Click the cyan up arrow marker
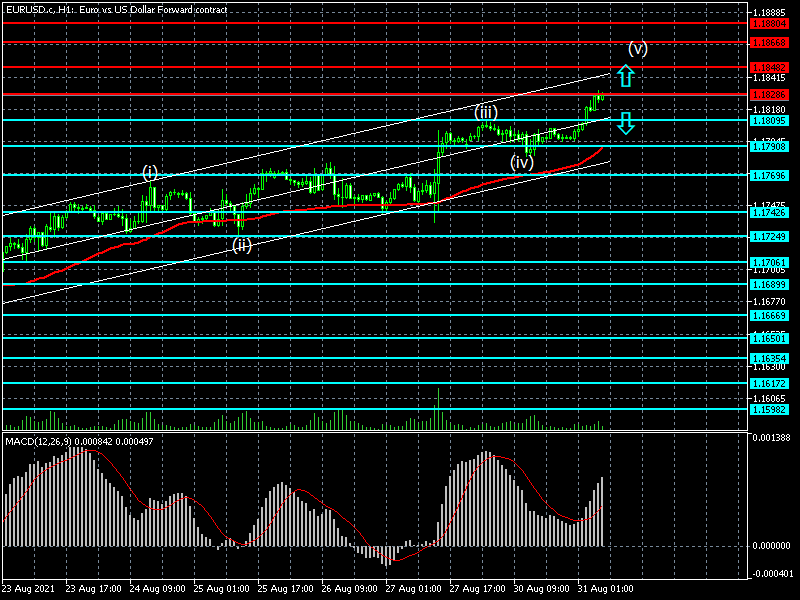The image size is (800, 600). point(625,75)
